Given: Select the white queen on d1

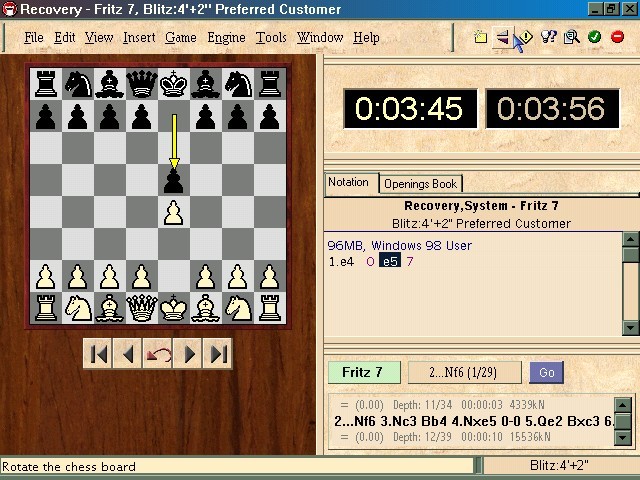Looking at the screenshot, I should click(142, 308).
